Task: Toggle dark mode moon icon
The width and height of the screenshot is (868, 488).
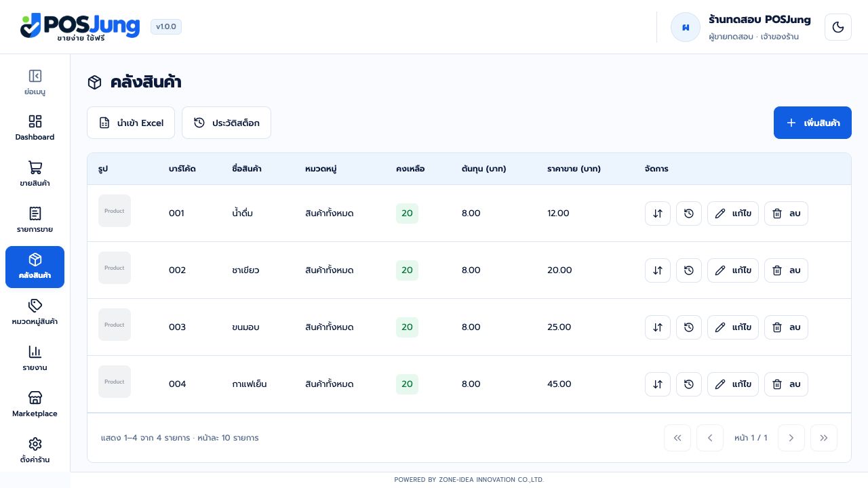Action: [837, 27]
